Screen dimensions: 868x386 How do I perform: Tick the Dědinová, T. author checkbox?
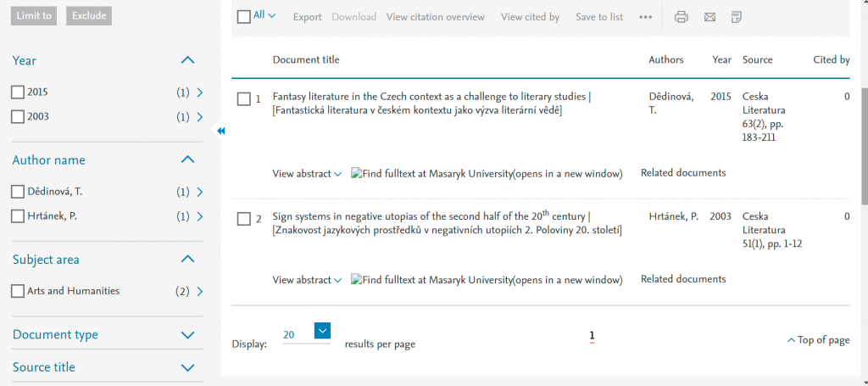[x=18, y=192]
